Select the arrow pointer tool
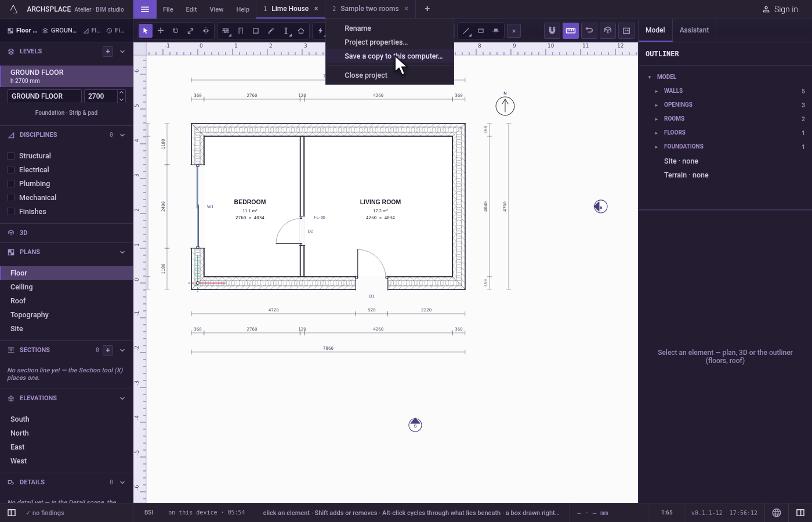The height and width of the screenshot is (522, 812). tap(146, 31)
